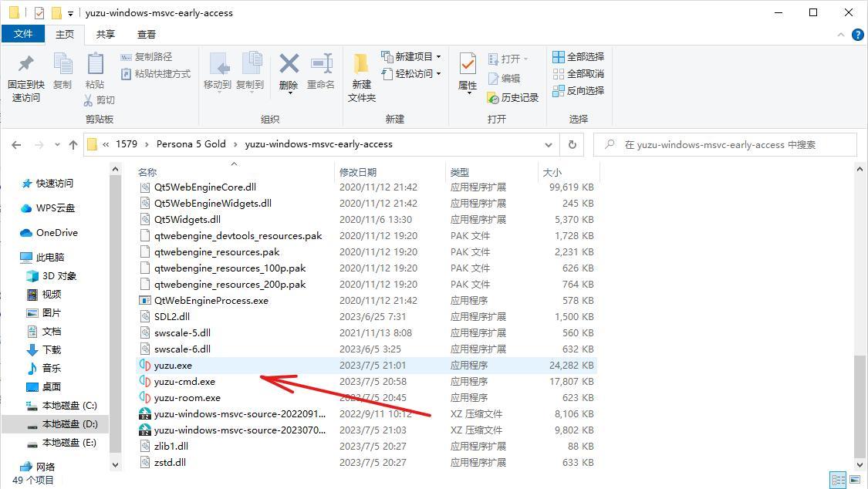Navigate to Persona 5 Gold breadcrumb

coord(191,144)
